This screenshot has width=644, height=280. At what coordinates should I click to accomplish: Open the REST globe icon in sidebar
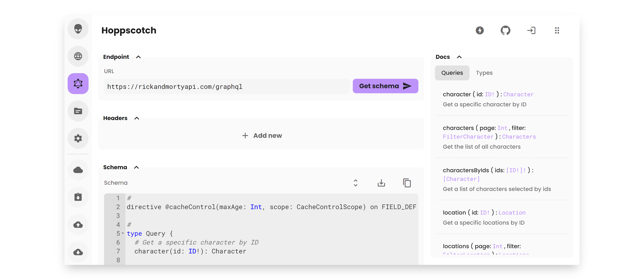pyautogui.click(x=78, y=56)
